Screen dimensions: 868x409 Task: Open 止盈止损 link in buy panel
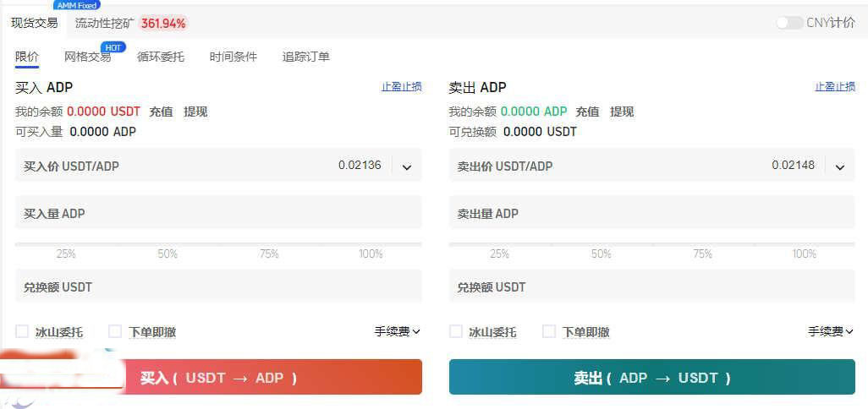coord(401,87)
